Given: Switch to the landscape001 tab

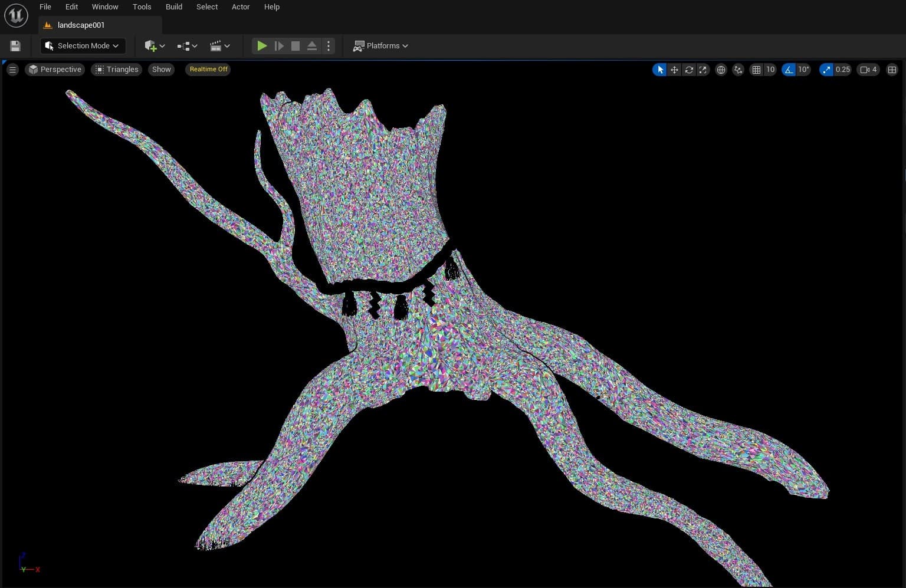Looking at the screenshot, I should [81, 25].
